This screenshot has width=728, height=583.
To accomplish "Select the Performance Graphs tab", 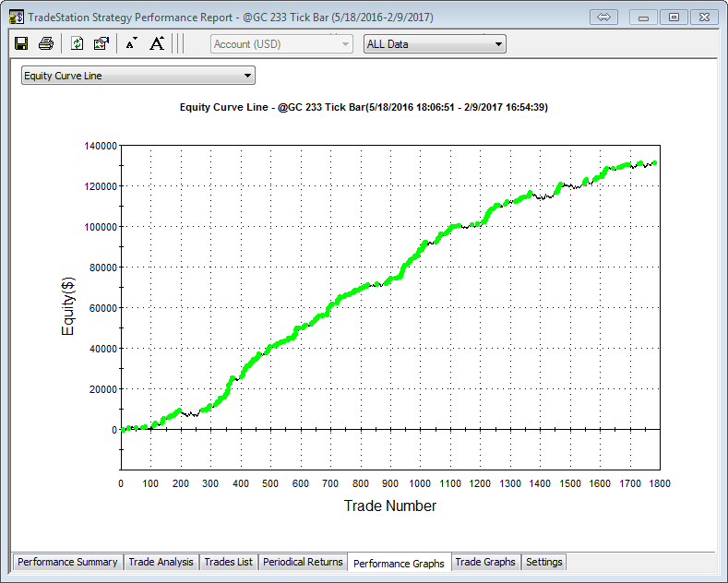I will [399, 563].
